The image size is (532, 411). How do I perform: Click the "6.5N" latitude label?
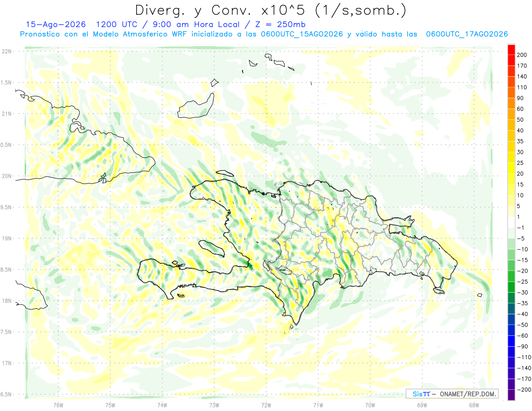6,394
